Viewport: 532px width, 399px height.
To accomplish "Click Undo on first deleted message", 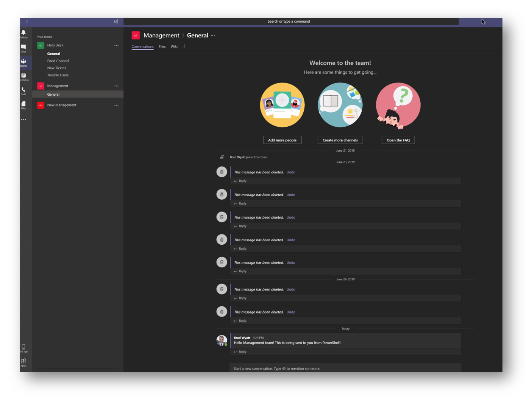I will (291, 172).
